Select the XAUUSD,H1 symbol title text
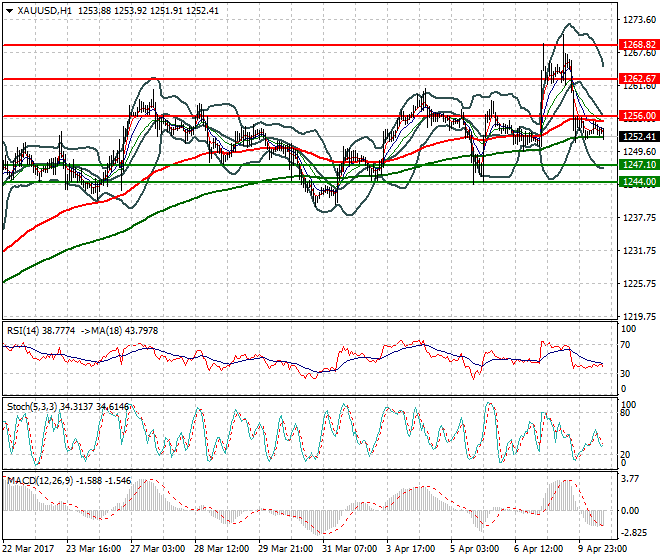 pyautogui.click(x=45, y=11)
